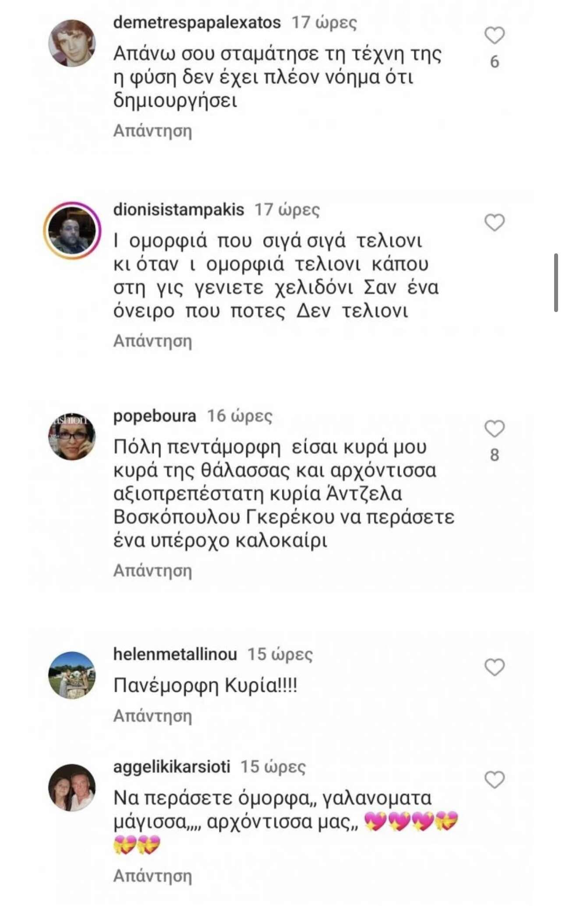The width and height of the screenshot is (562, 924).
Task: Open username dionisistampakis
Action: (x=179, y=210)
